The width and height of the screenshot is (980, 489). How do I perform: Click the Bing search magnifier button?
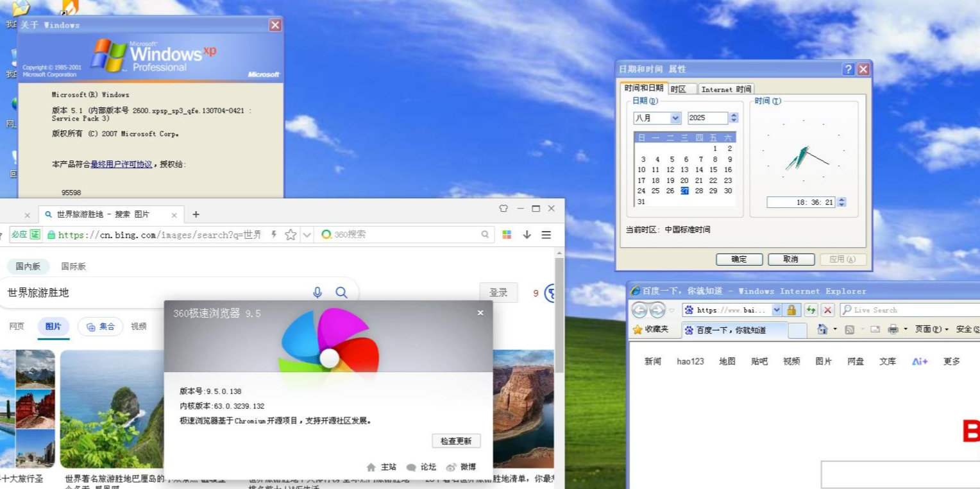341,293
